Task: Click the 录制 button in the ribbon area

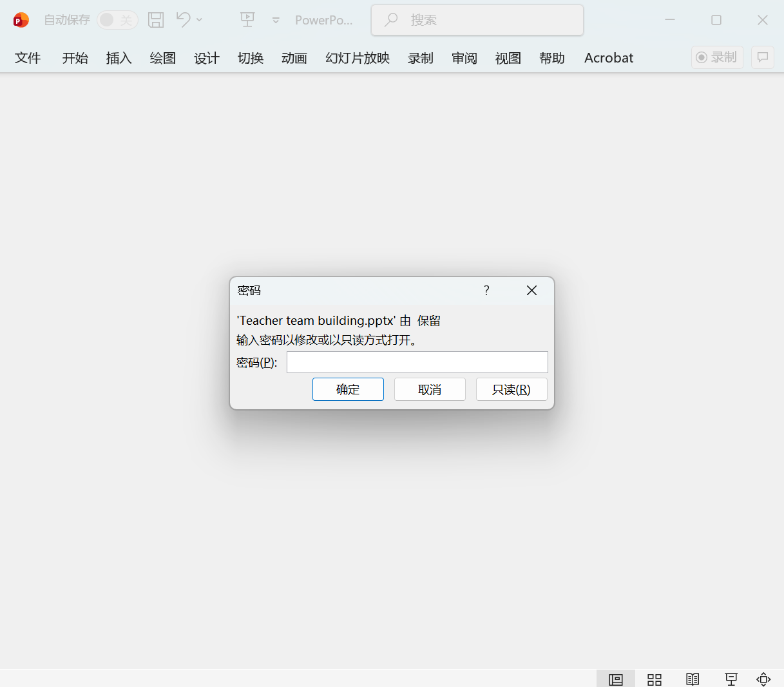Action: point(717,57)
